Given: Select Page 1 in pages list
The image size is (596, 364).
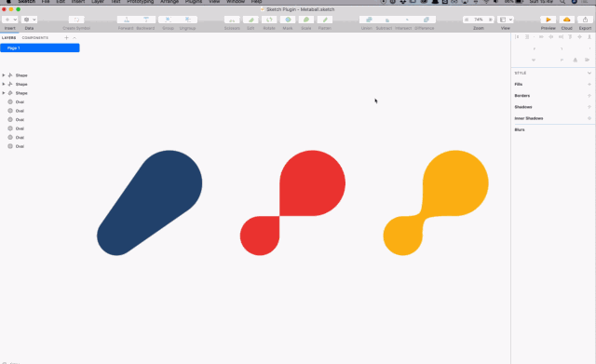Looking at the screenshot, I should tap(39, 47).
